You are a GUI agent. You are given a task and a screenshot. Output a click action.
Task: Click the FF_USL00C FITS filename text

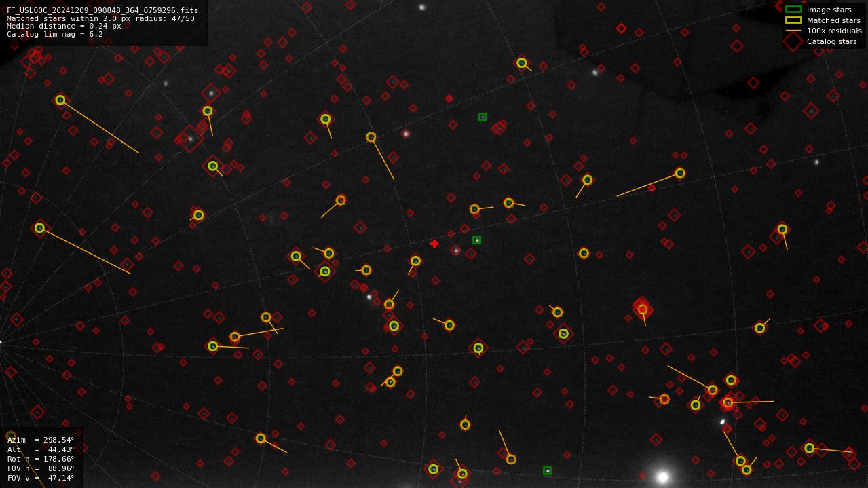coord(102,10)
